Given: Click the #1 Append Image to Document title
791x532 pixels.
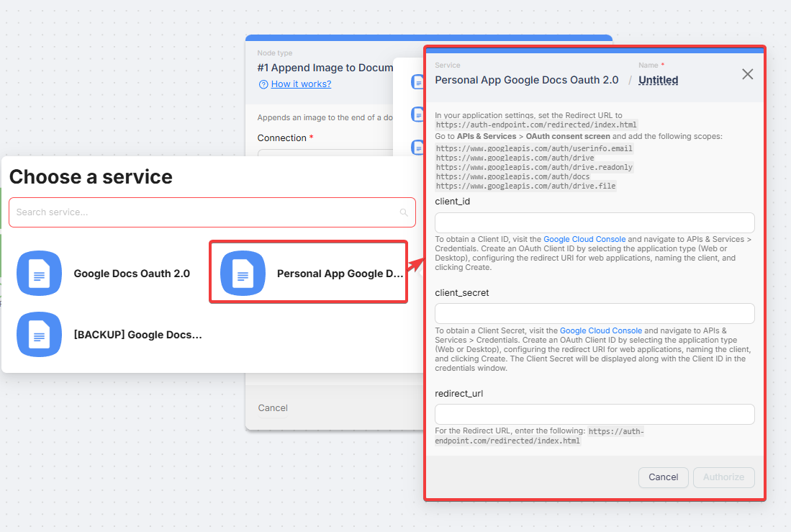Looking at the screenshot, I should coord(325,68).
